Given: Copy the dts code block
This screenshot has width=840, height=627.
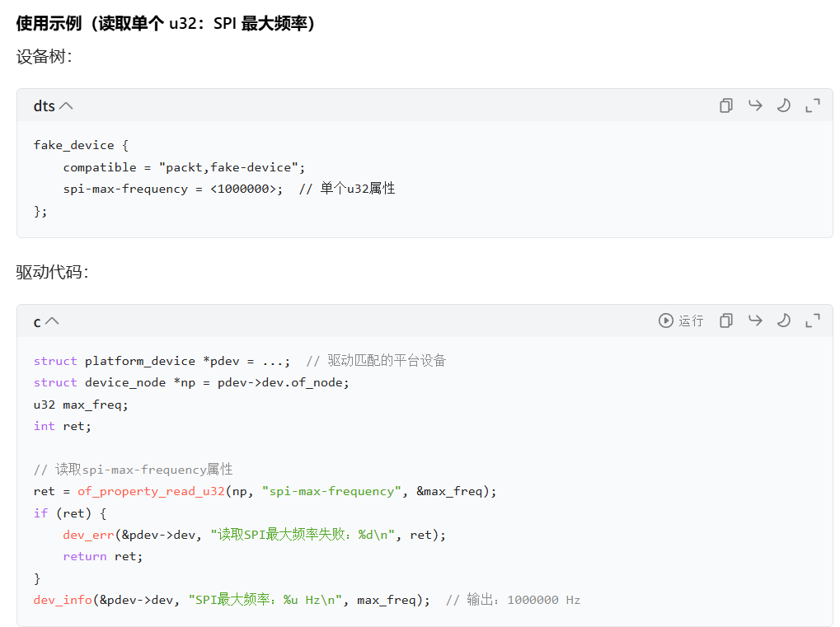Looking at the screenshot, I should [726, 105].
